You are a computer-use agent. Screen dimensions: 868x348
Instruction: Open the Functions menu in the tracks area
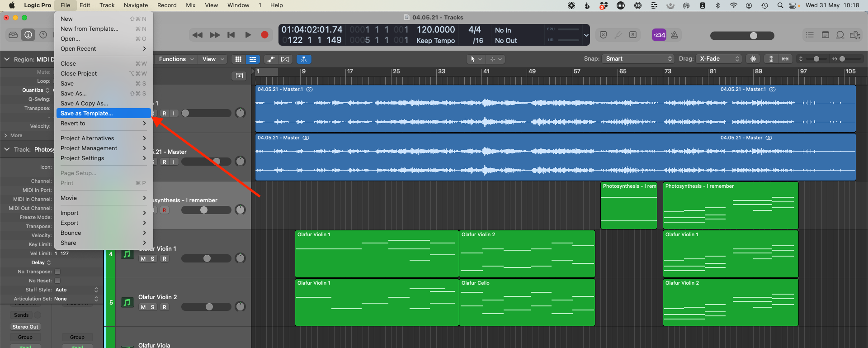click(176, 59)
